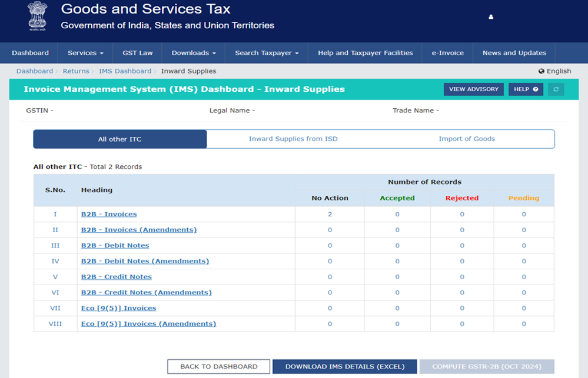588x378 pixels.
Task: Open B2B - Credit Notes (Amendments) link
Action: [146, 293]
